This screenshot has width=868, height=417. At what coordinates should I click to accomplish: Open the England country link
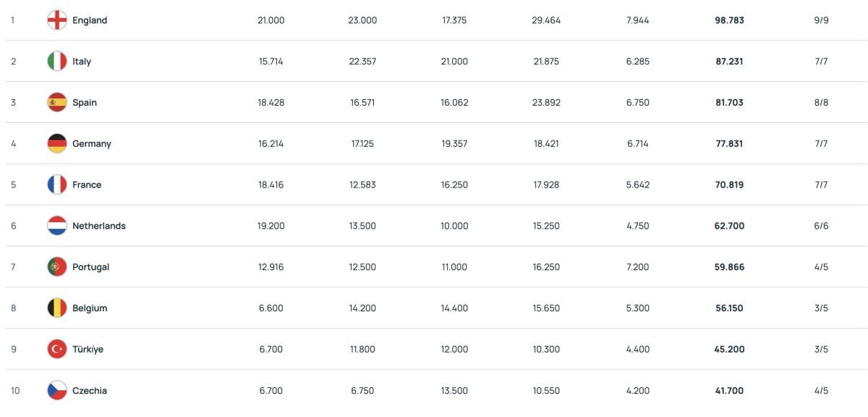[90, 20]
